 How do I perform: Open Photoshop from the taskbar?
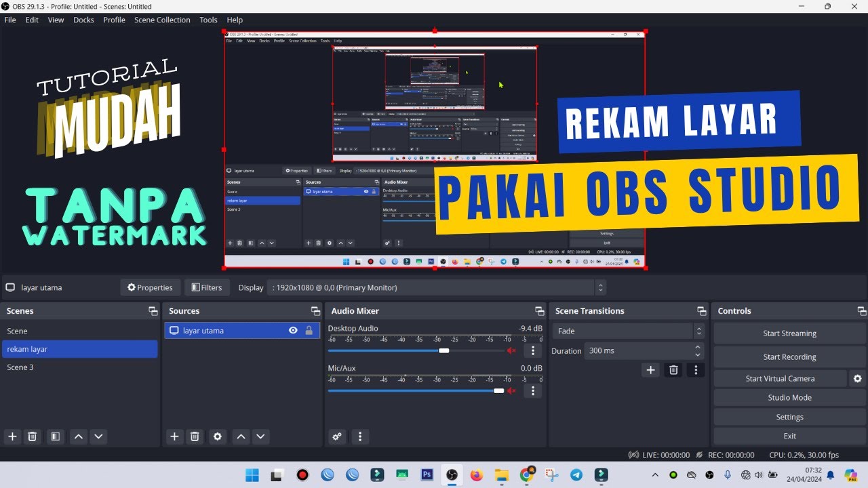point(427,474)
